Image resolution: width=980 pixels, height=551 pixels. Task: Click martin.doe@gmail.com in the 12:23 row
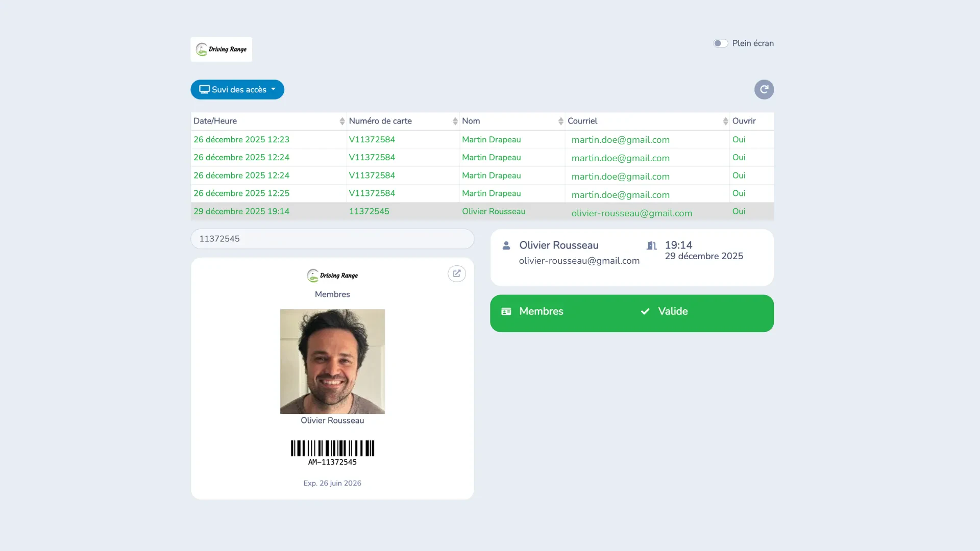click(620, 140)
